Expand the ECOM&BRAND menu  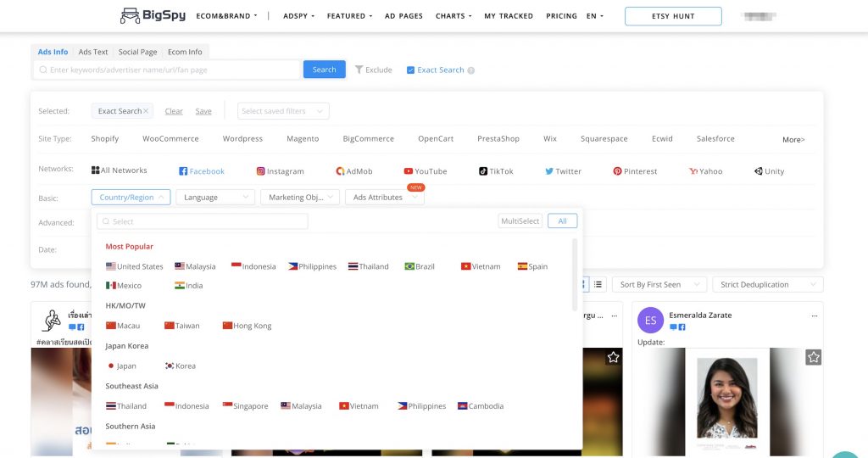tap(226, 16)
